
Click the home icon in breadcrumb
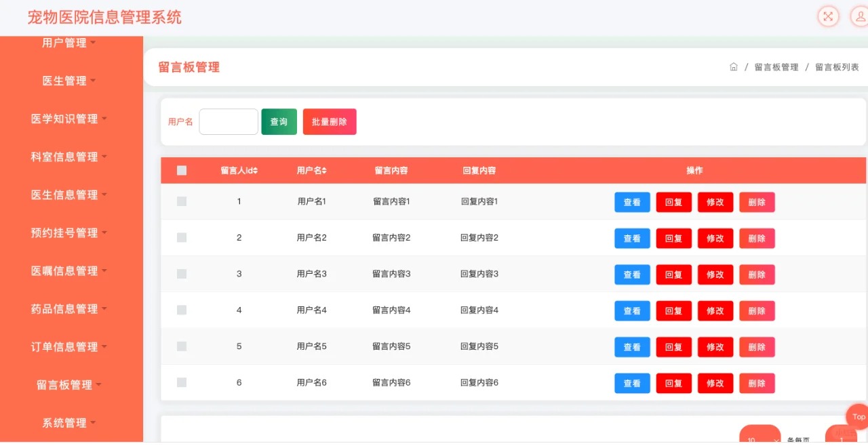(734, 67)
